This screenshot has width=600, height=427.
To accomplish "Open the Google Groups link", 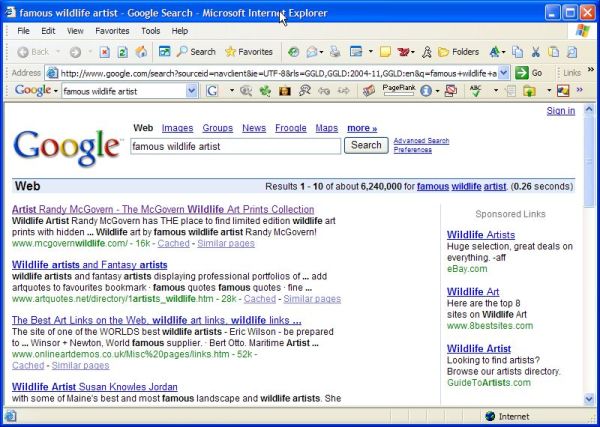I will [218, 128].
